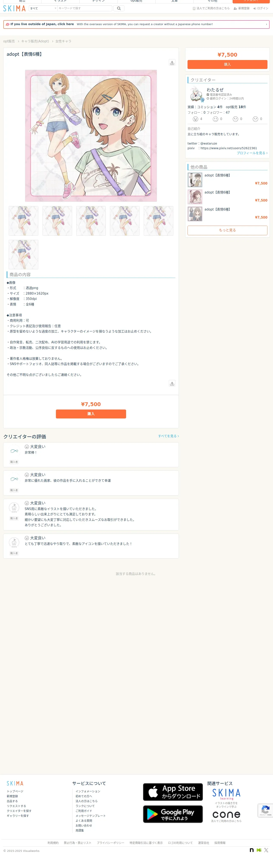The image size is (273, 868).
Task: Click the chevron on the overseas banner
Action: pos(266,24)
